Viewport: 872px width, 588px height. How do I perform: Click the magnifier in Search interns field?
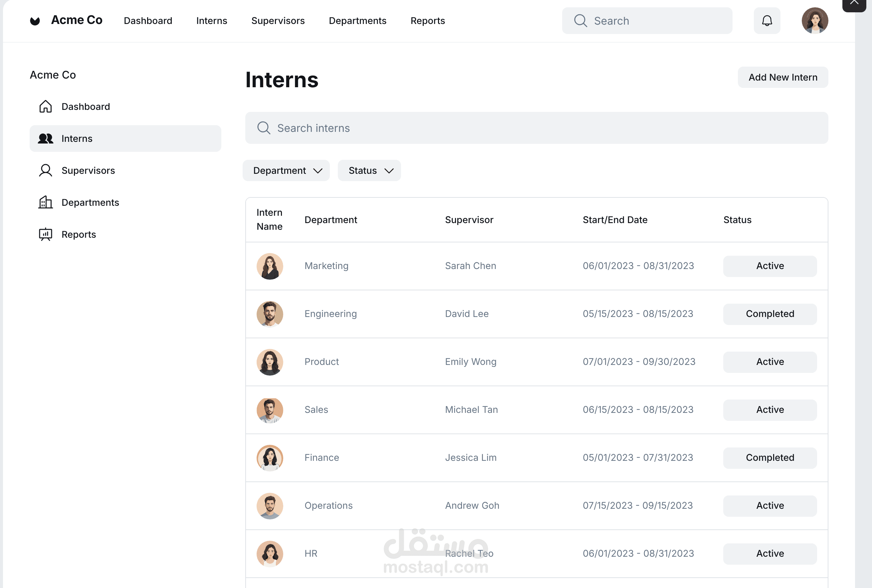click(x=264, y=128)
